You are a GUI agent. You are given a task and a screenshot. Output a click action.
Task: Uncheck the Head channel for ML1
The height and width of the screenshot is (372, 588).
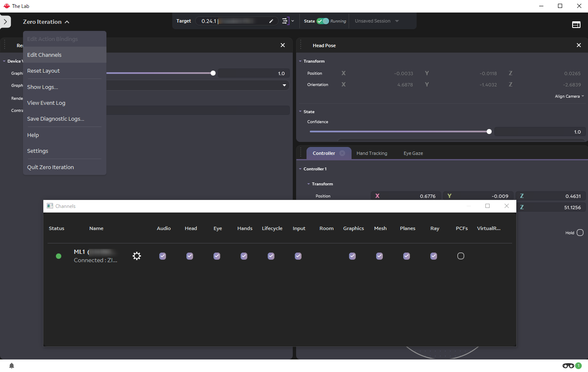(190, 256)
